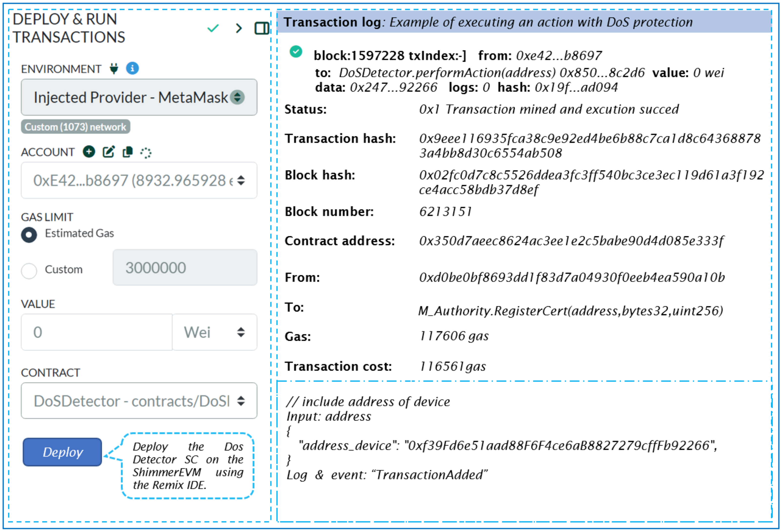Viewport: 782px width, 532px height.
Task: Select the Estimated Gas radio button
Action: click(29, 235)
